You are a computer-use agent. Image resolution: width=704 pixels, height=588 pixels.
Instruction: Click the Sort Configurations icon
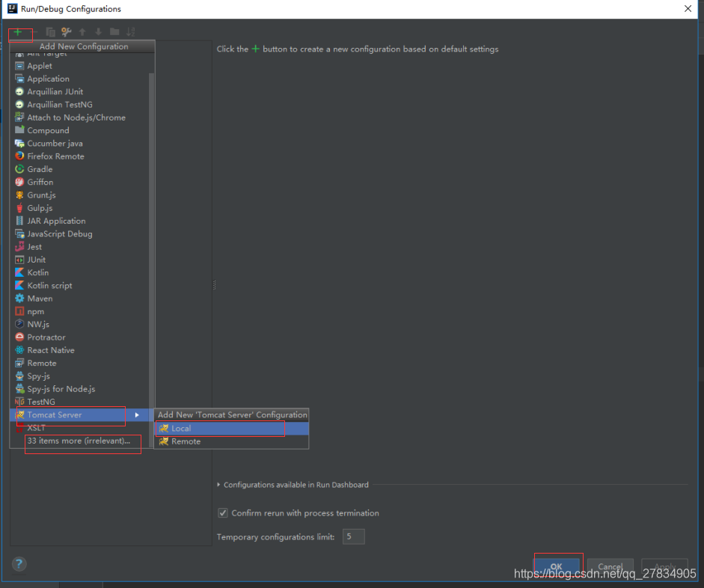click(x=131, y=32)
